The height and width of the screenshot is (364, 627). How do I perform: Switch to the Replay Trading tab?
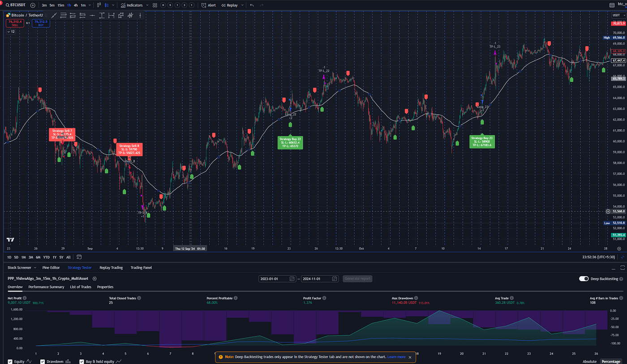111,268
